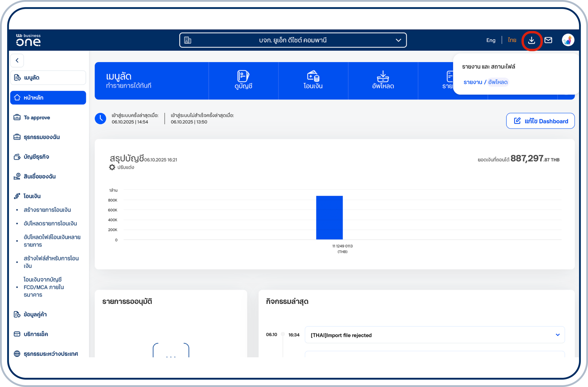This screenshot has height=387, width=588.
Task: Click the โอนเงิน wallet shortcut icon
Action: click(x=313, y=76)
